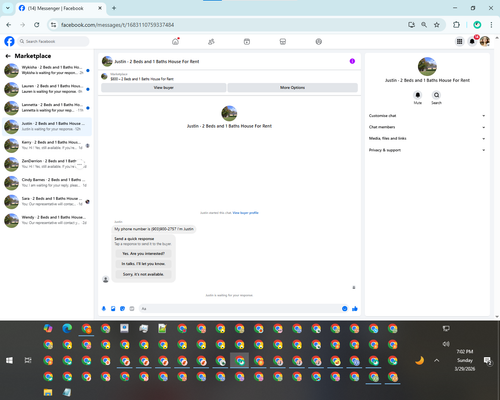The width and height of the screenshot is (500, 400).
Task: Go back in the browser
Action: pyautogui.click(x=9, y=25)
